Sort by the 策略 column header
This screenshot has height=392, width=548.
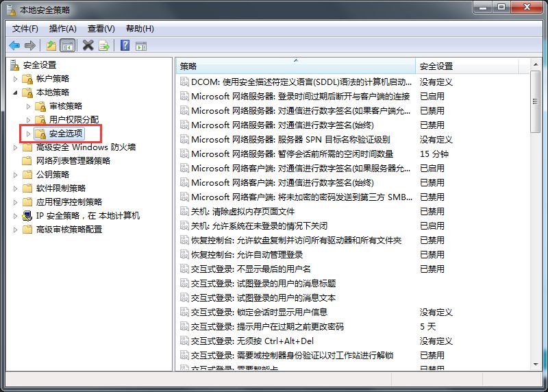pyautogui.click(x=296, y=66)
